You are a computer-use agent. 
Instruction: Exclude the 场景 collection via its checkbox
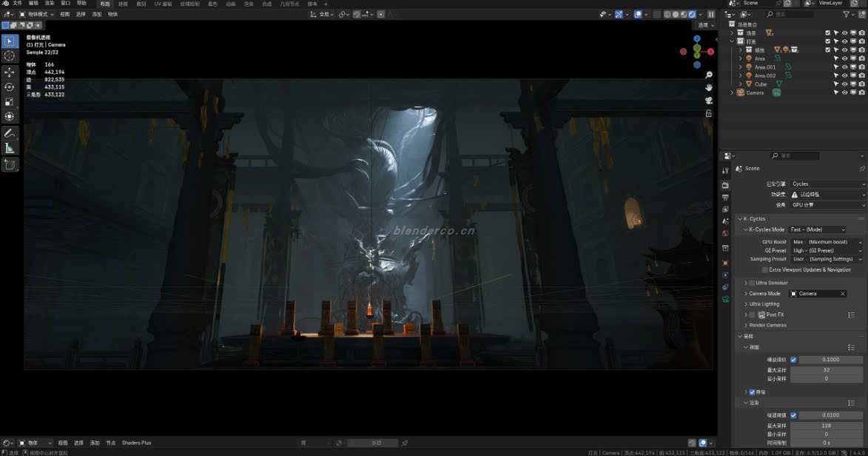pos(827,33)
